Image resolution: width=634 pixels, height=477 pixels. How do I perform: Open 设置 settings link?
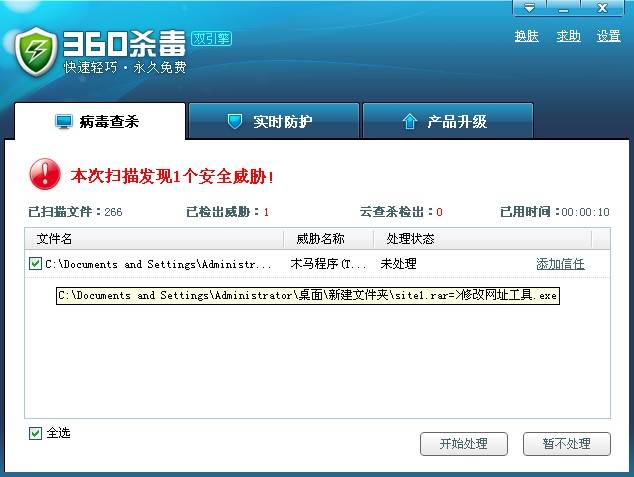coord(609,36)
